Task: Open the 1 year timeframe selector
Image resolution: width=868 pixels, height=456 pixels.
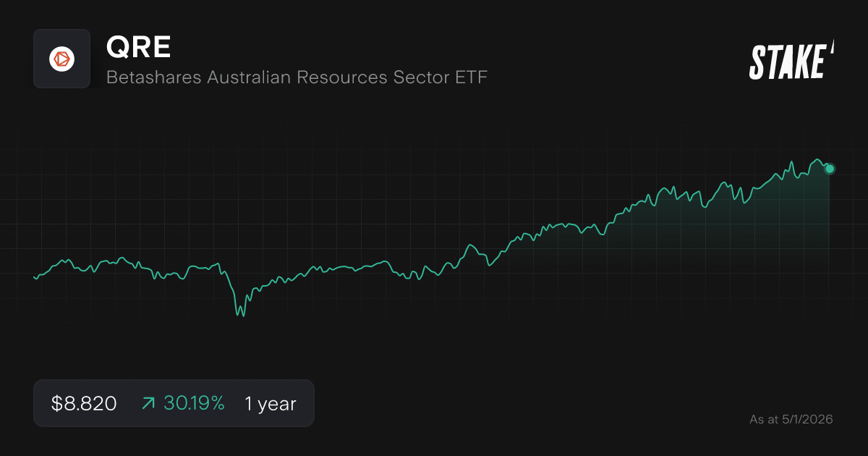Action: pyautogui.click(x=270, y=403)
